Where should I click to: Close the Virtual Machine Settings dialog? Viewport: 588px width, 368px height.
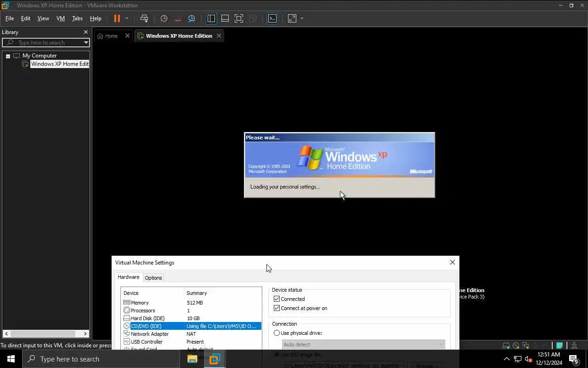(452, 262)
